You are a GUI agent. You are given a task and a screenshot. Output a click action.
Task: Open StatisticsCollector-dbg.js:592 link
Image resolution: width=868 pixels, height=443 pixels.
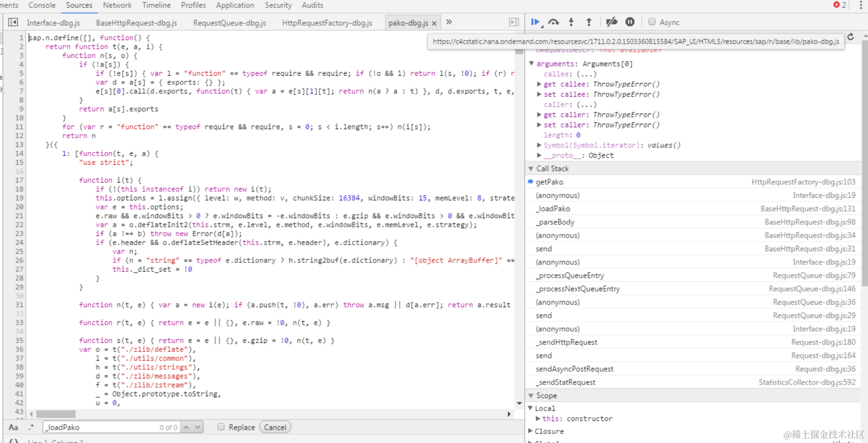(807, 382)
